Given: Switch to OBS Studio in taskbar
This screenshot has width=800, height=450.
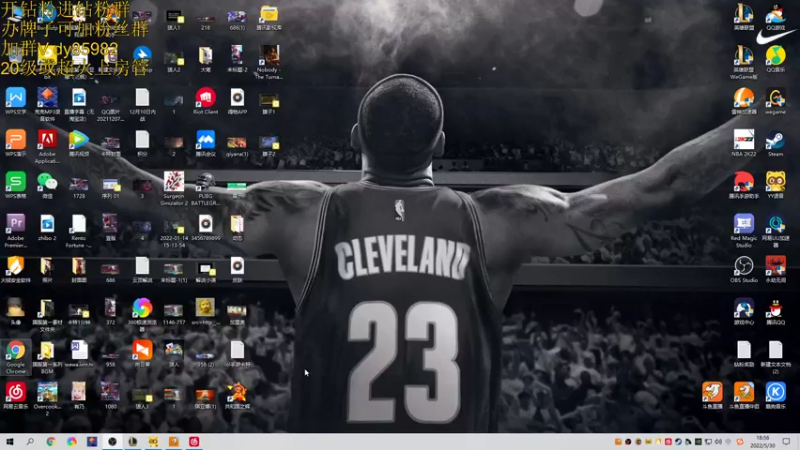Looking at the screenshot, I should click(112, 442).
